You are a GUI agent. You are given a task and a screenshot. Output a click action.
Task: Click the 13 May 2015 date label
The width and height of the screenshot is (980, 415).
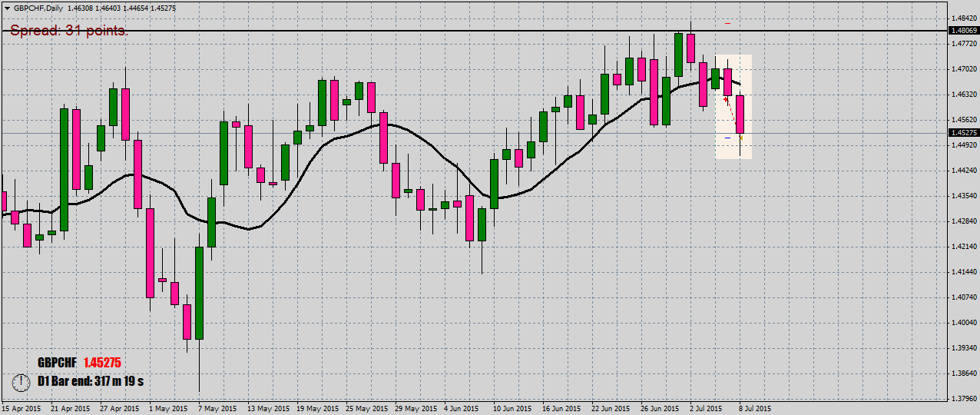coord(267,409)
